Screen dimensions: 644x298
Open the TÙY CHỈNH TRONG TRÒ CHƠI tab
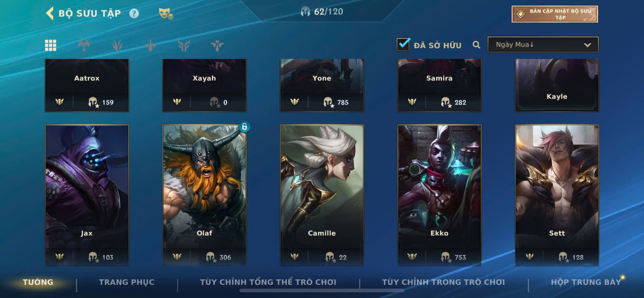[x=443, y=282]
